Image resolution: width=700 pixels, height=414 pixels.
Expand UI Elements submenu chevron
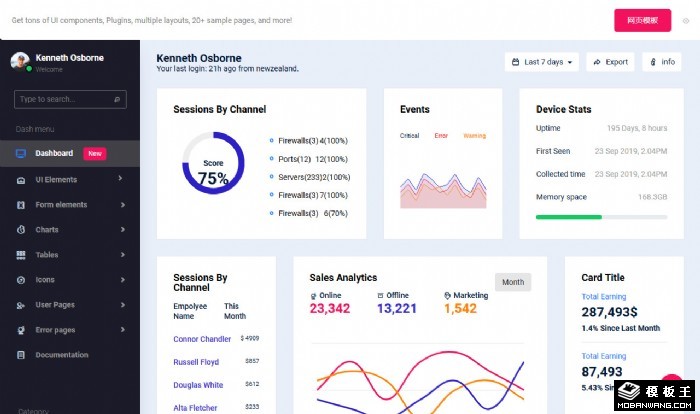point(121,179)
